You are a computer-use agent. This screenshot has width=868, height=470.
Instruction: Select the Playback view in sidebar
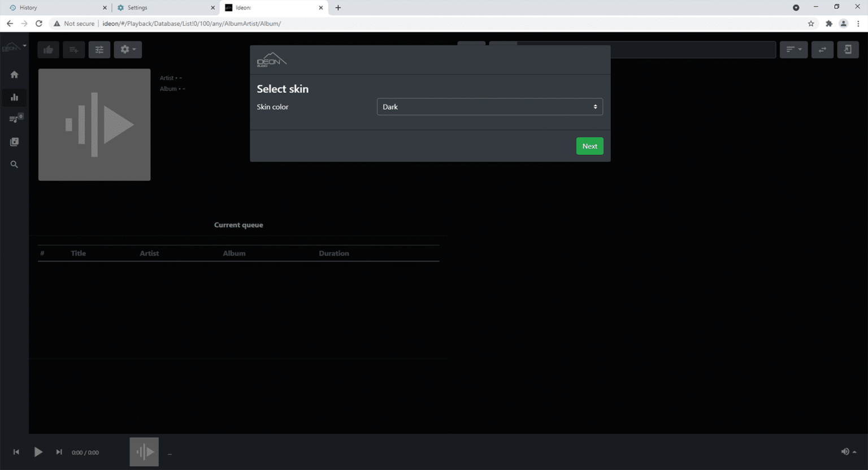pos(14,97)
